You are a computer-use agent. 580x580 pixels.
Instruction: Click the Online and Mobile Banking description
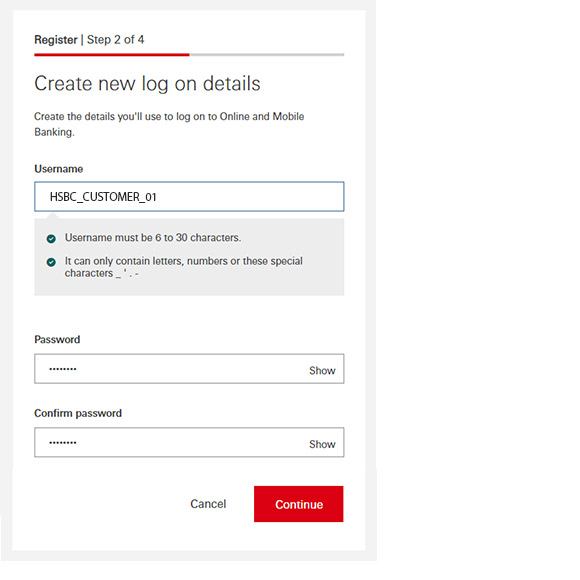169,124
